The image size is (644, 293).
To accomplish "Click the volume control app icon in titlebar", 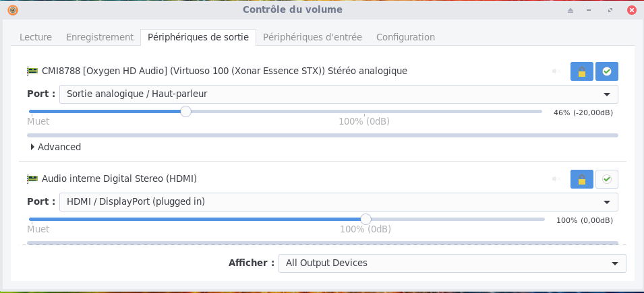I will coord(12,10).
